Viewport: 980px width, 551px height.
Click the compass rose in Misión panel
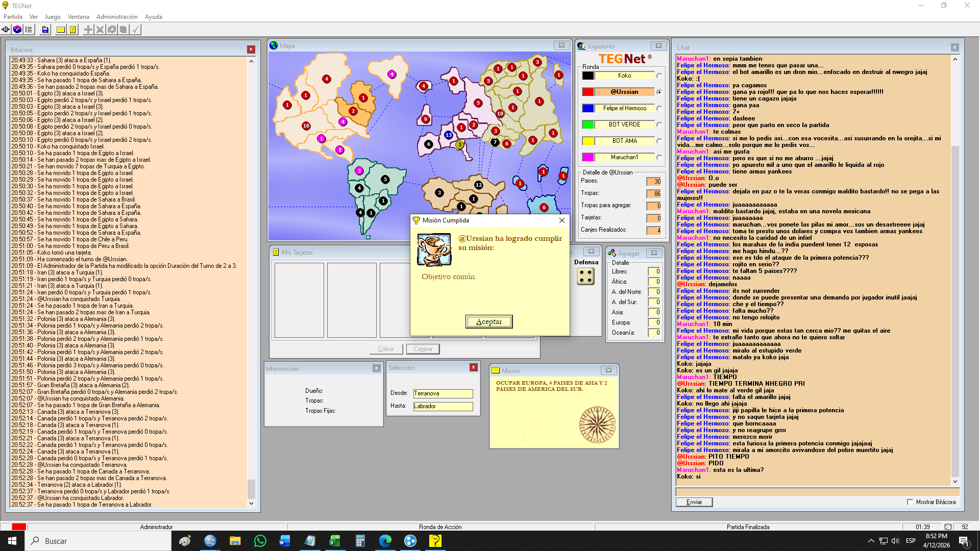[x=597, y=424]
